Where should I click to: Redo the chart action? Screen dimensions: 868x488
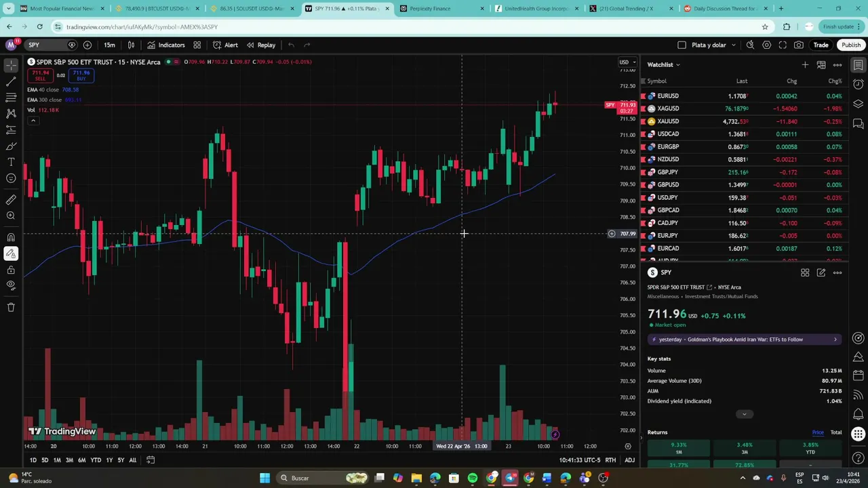(307, 45)
